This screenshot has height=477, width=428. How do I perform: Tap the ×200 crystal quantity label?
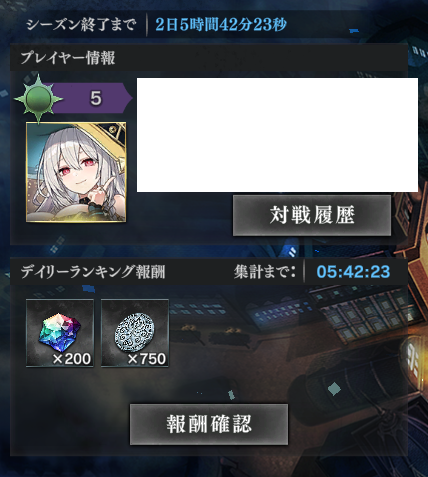click(x=72, y=359)
